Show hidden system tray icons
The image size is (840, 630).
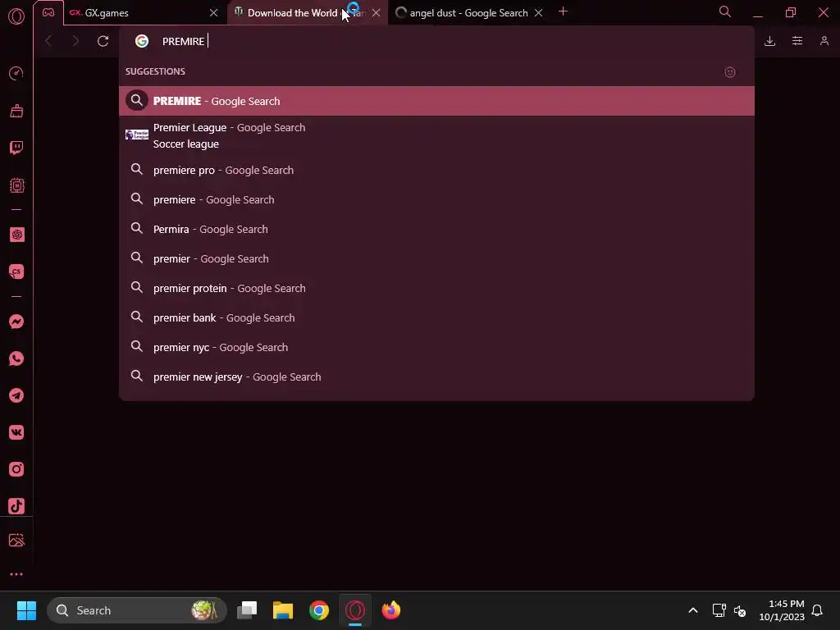point(692,610)
